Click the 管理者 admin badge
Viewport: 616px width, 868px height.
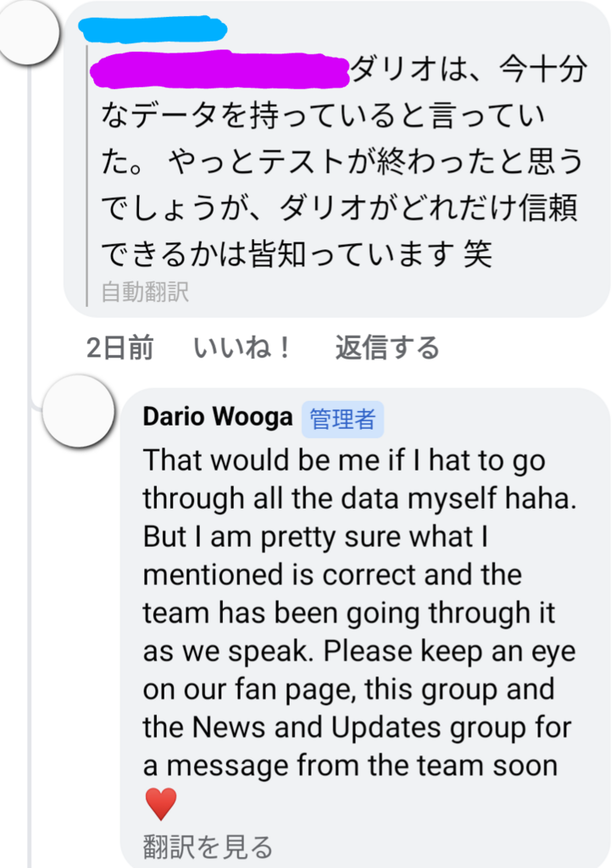point(342,419)
